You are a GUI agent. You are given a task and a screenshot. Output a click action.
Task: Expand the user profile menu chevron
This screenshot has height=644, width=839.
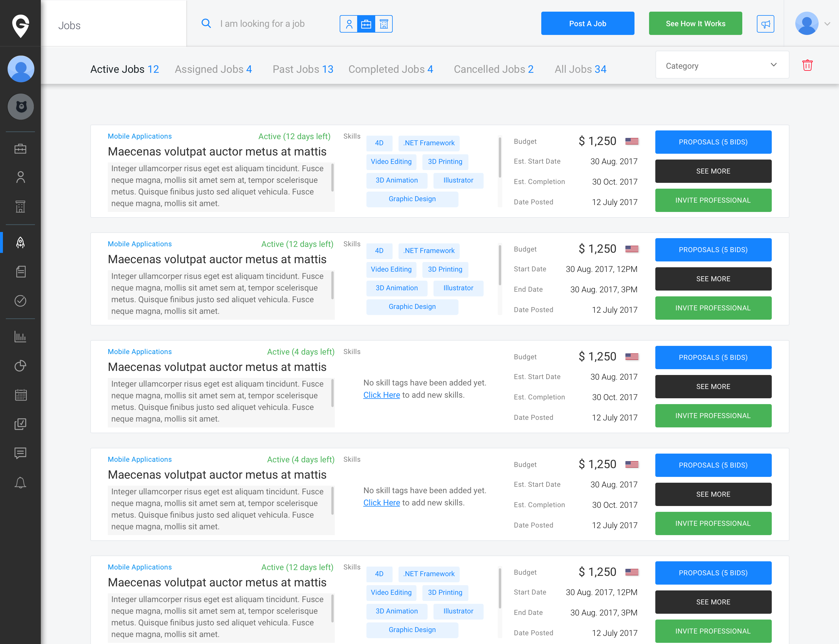click(x=827, y=24)
